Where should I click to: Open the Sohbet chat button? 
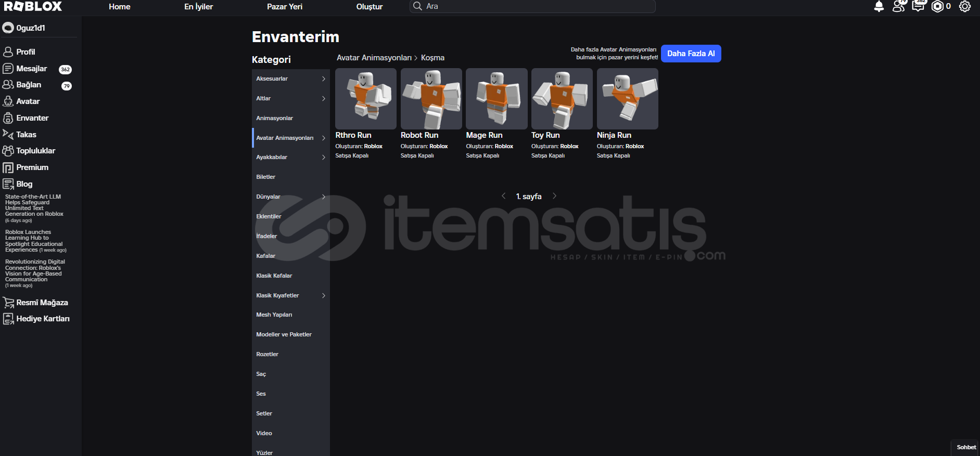[965, 447]
